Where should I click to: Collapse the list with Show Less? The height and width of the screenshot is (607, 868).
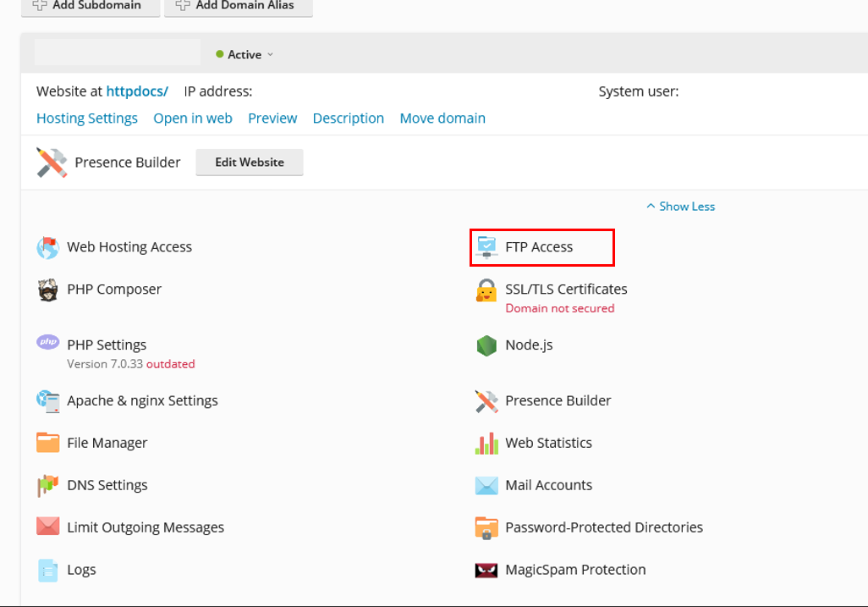tap(680, 207)
